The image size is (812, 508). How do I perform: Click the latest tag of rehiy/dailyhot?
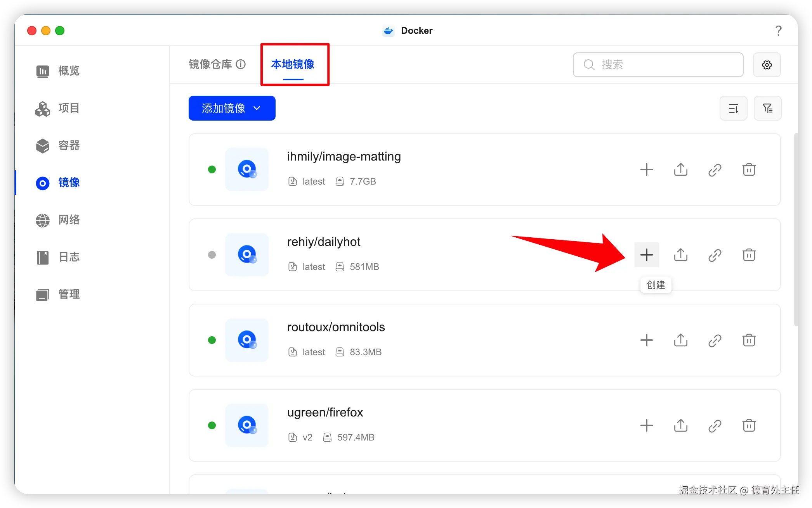pyautogui.click(x=314, y=267)
